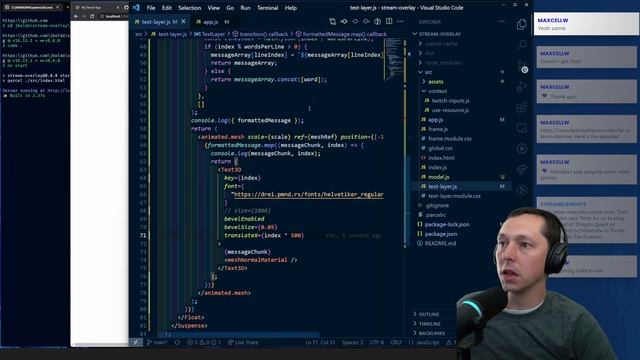Click third git-commit navigation icon in editor toolbar

367,21
